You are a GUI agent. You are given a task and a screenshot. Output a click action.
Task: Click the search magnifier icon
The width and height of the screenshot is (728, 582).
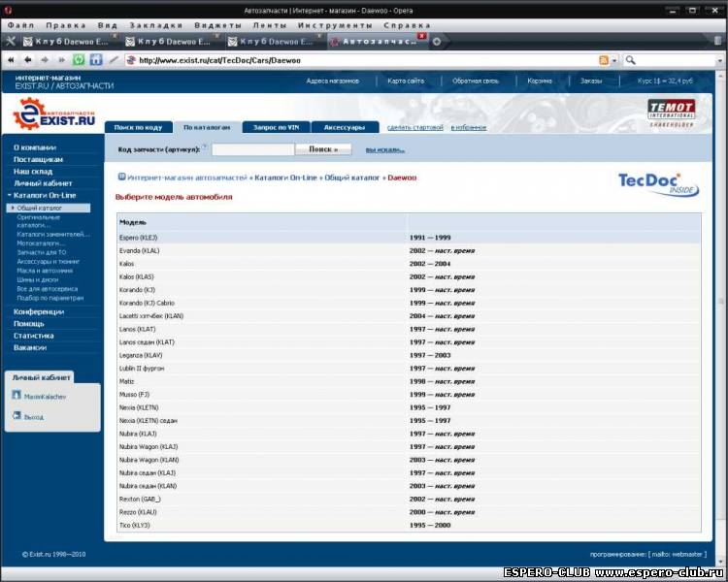[x=630, y=60]
